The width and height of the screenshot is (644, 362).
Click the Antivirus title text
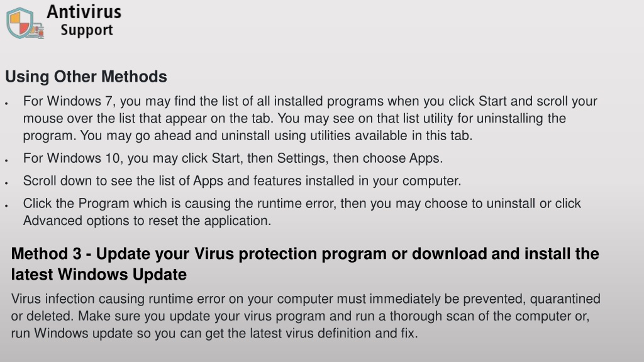pos(84,12)
